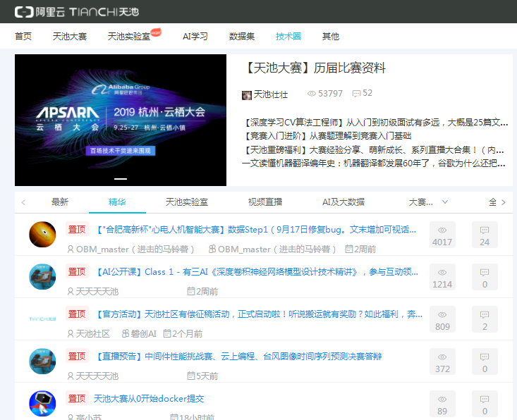Image resolution: width=517 pixels, height=420 pixels.
Task: Click the banner carousel indicator dash
Action: [121, 179]
